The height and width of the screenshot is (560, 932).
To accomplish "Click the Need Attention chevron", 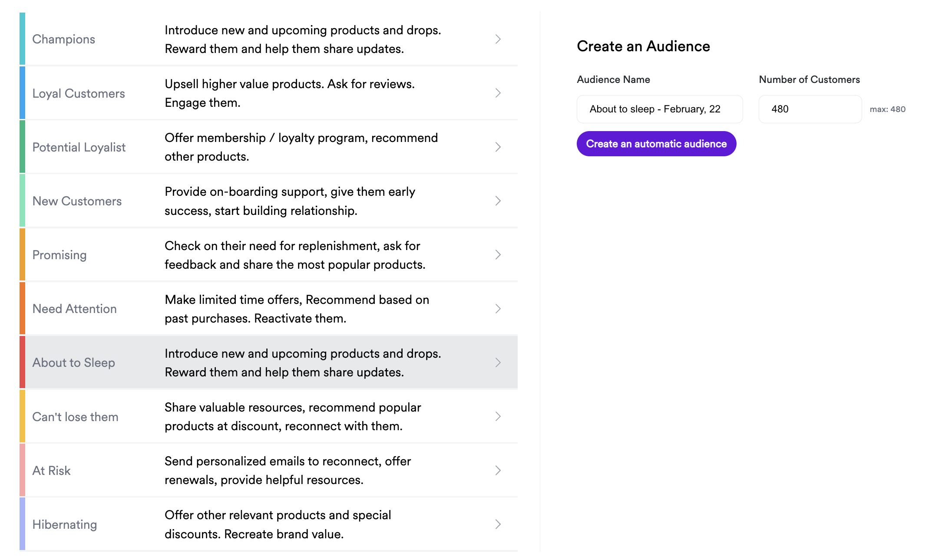I will point(498,309).
